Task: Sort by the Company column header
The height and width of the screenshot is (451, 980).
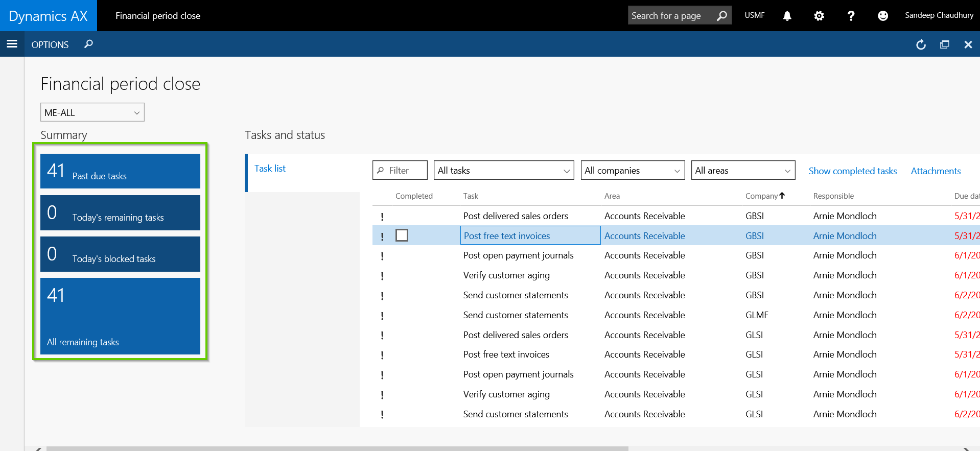Action: pos(761,196)
